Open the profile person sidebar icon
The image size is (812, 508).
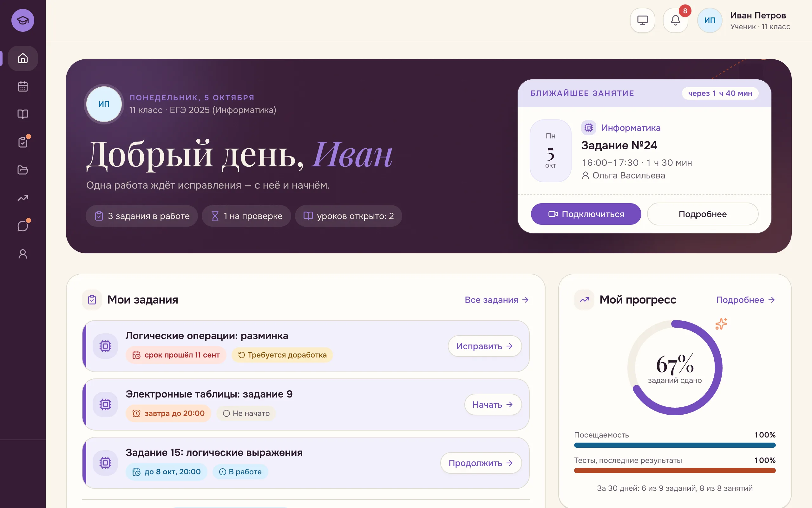23,254
